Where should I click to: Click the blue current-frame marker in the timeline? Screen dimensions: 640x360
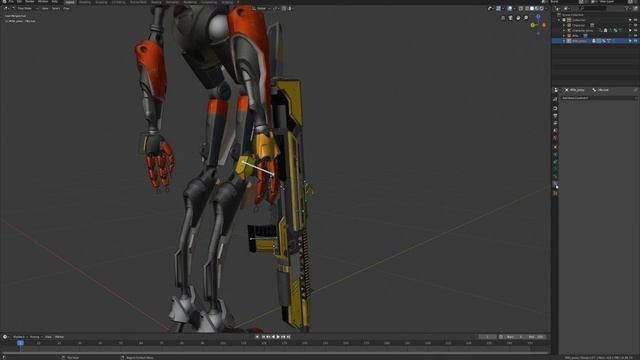click(x=20, y=343)
